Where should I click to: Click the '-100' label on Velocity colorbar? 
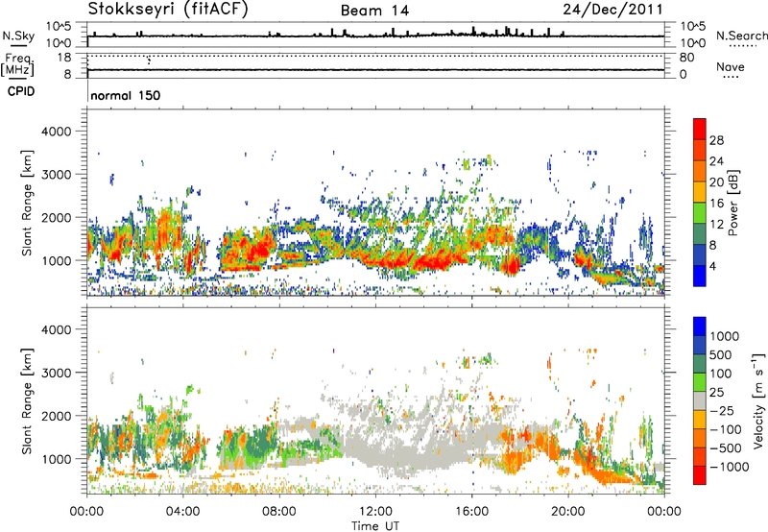tap(726, 429)
